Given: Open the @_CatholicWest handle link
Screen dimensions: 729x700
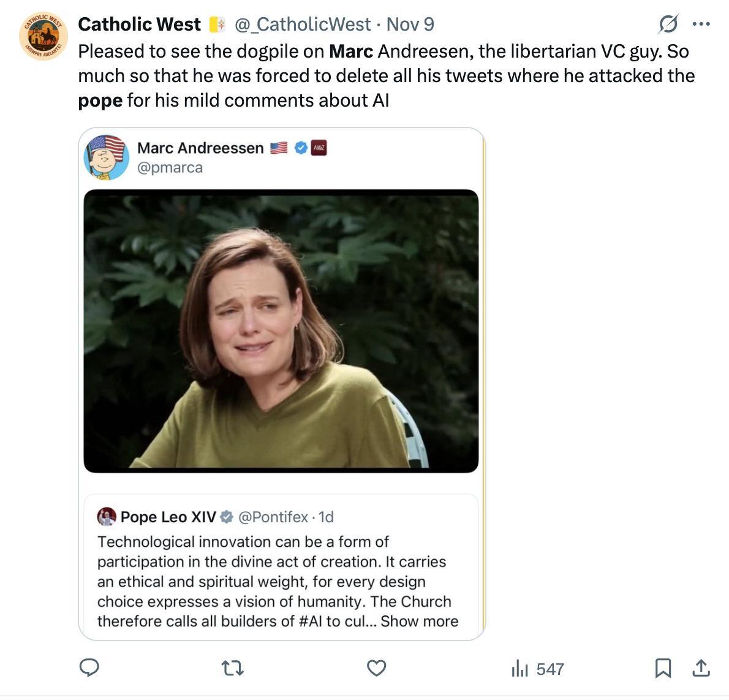Looking at the screenshot, I should pyautogui.click(x=303, y=25).
